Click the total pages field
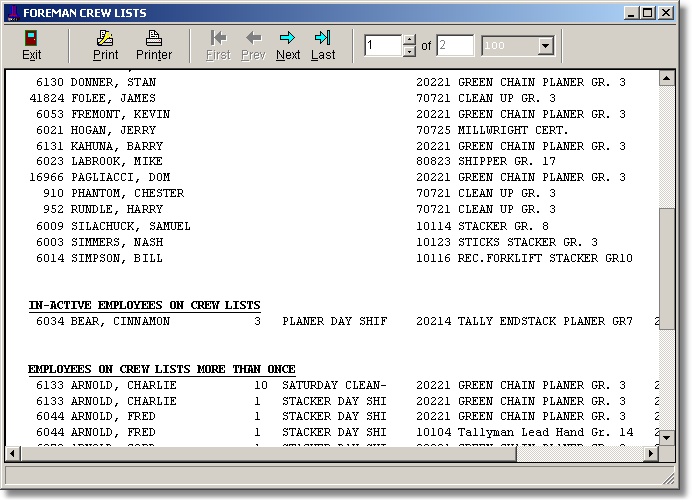Image resolution: width=692 pixels, height=502 pixels. [454, 46]
